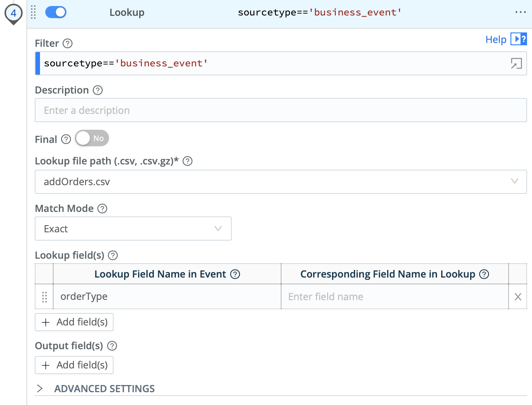The width and height of the screenshot is (532, 405).
Task: Click the Enter field name input
Action: point(395,297)
